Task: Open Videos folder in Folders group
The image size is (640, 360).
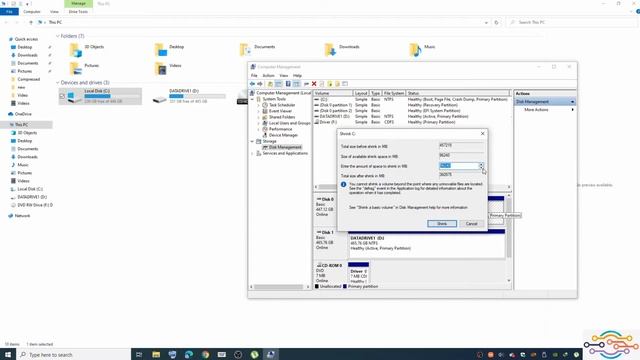Action: (168, 68)
